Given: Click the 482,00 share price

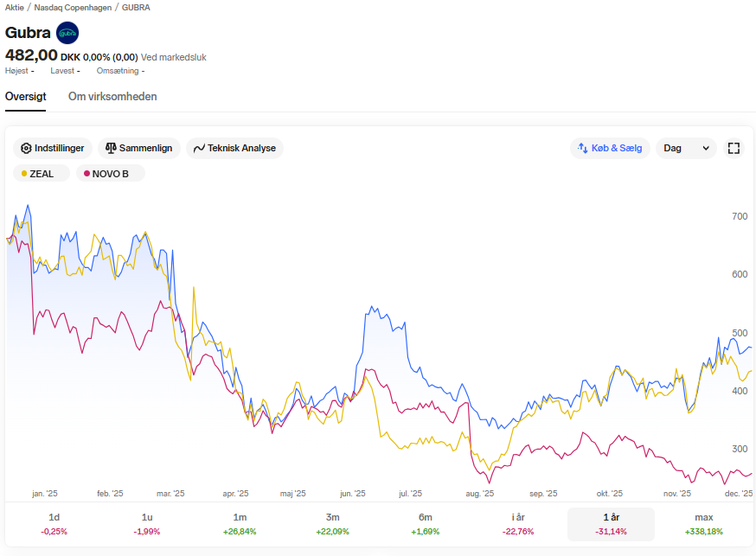Looking at the screenshot, I should (x=31, y=55).
